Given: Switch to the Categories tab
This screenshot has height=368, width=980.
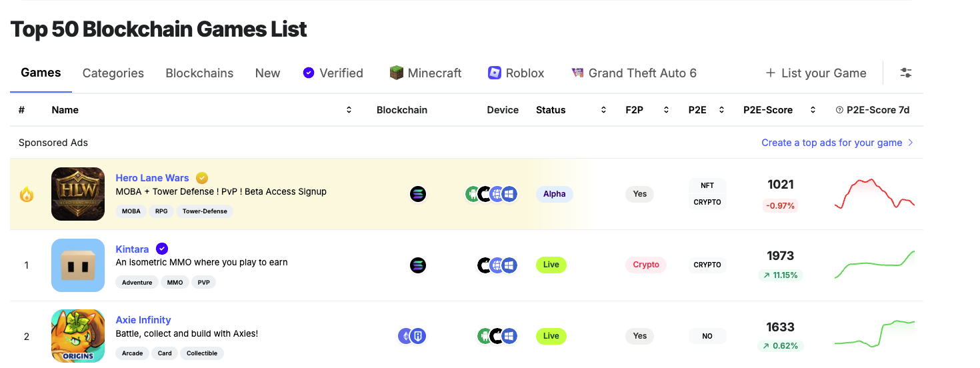Looking at the screenshot, I should pos(113,73).
